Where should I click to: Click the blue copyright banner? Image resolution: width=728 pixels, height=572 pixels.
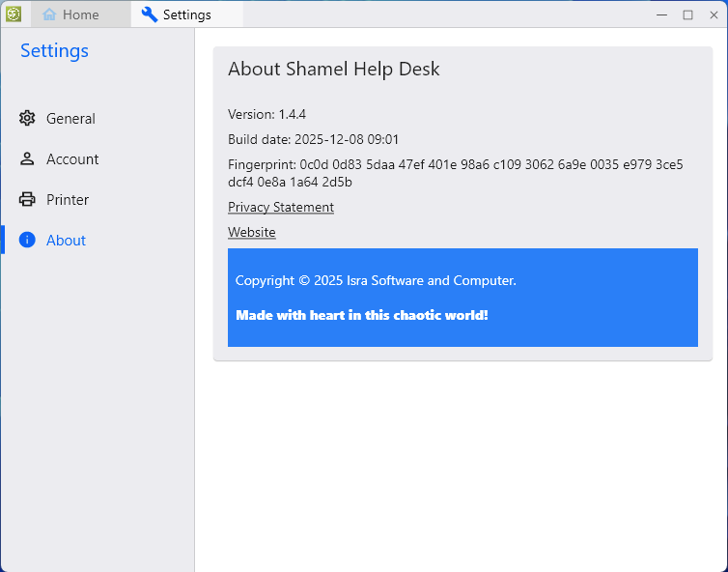(x=462, y=298)
